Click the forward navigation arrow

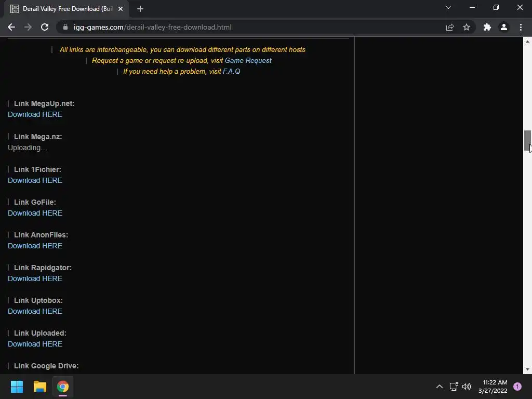pyautogui.click(x=28, y=27)
